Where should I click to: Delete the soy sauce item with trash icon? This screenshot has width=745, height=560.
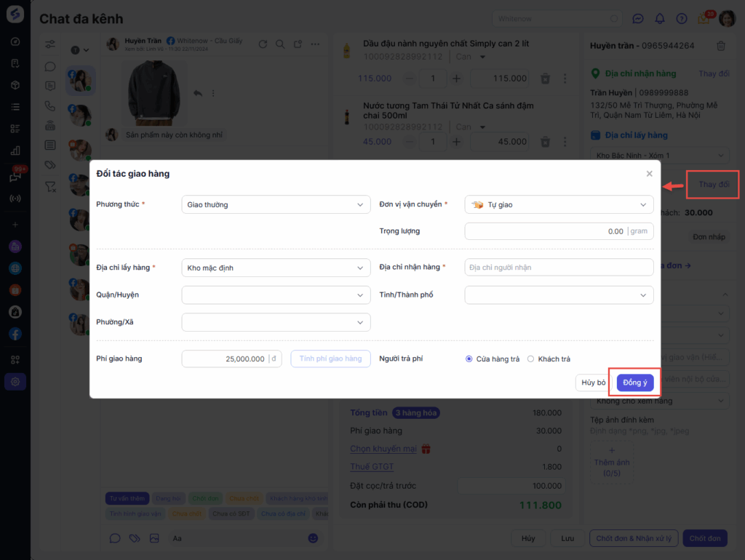(x=545, y=141)
